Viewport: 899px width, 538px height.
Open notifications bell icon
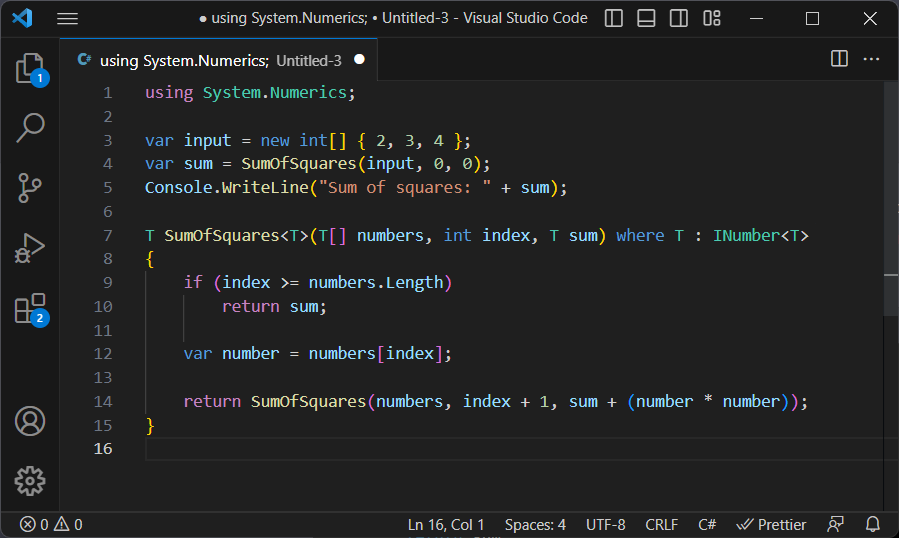(873, 524)
